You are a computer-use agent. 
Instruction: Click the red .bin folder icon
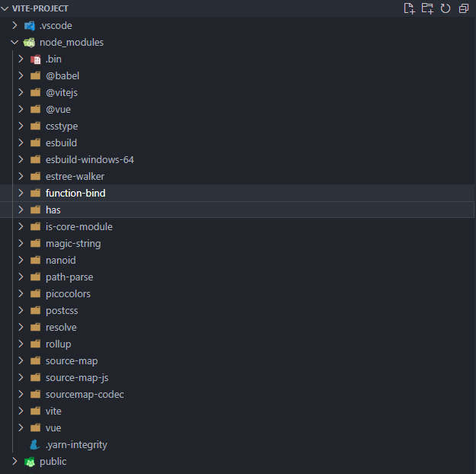click(x=36, y=59)
